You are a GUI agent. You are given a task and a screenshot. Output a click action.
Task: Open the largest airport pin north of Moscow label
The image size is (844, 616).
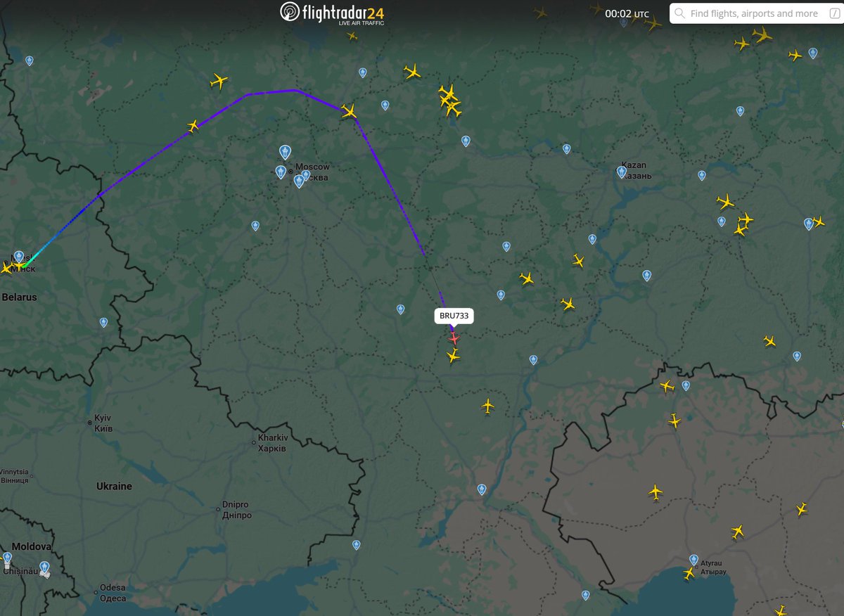tap(285, 151)
